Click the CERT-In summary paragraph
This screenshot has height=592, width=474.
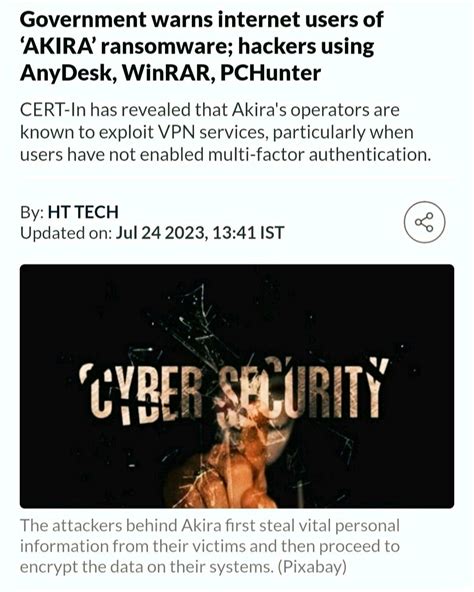point(225,132)
